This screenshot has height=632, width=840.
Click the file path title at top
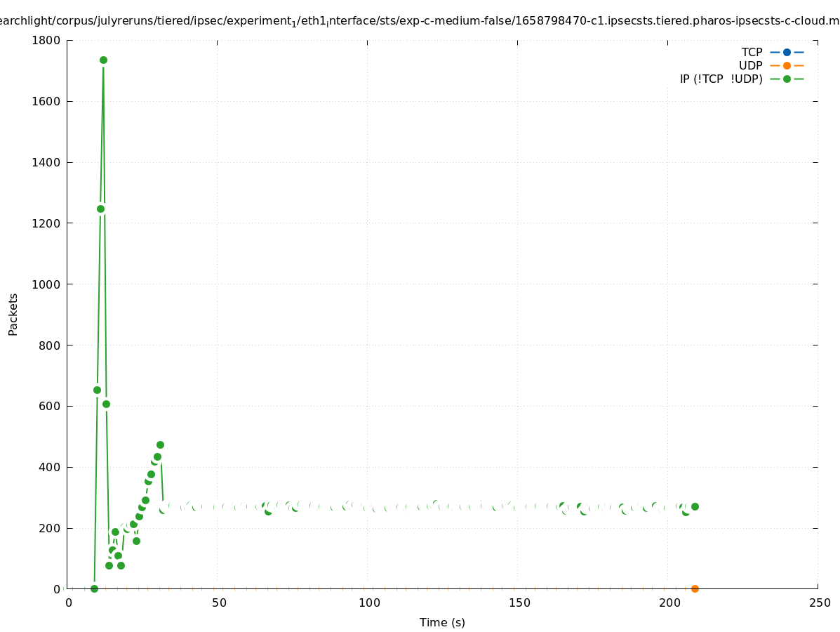[420, 21]
